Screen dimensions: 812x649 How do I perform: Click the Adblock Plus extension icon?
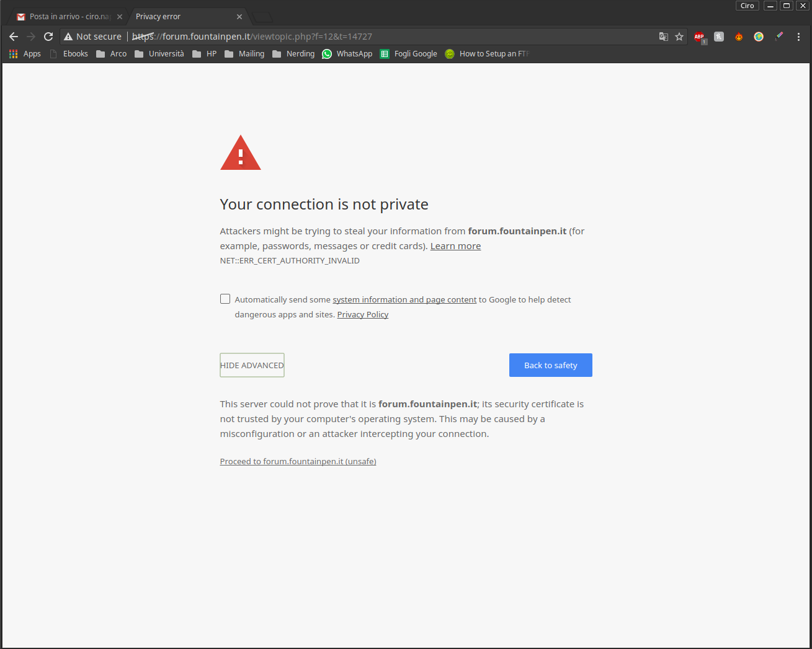pyautogui.click(x=699, y=37)
